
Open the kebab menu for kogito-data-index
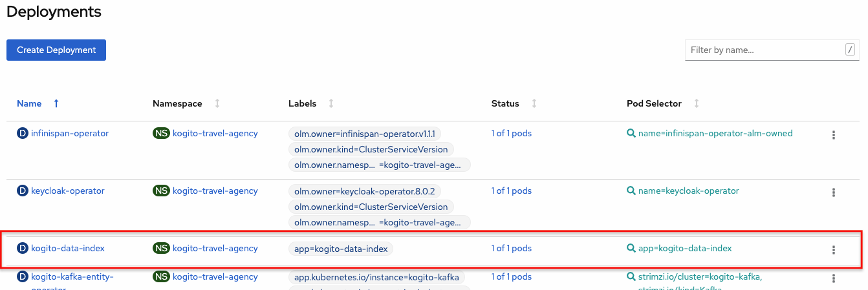[x=834, y=250]
